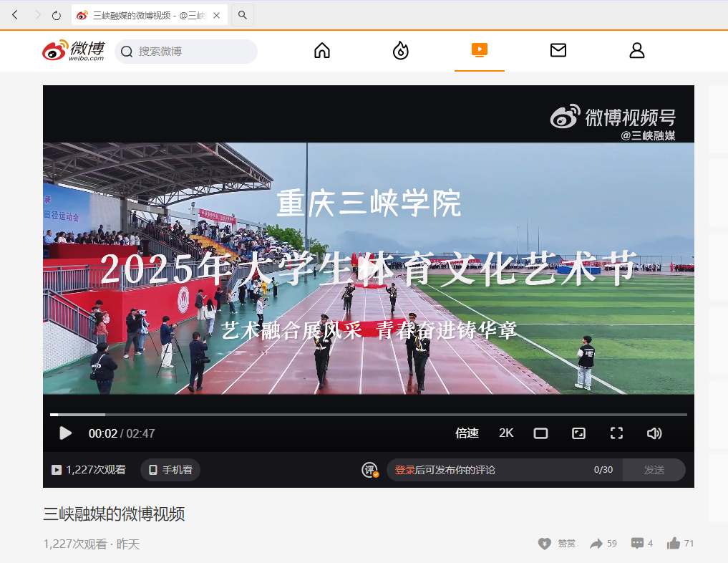Screen dimensions: 728x563
Task: Open the hot trending flame icon
Action: (x=401, y=50)
